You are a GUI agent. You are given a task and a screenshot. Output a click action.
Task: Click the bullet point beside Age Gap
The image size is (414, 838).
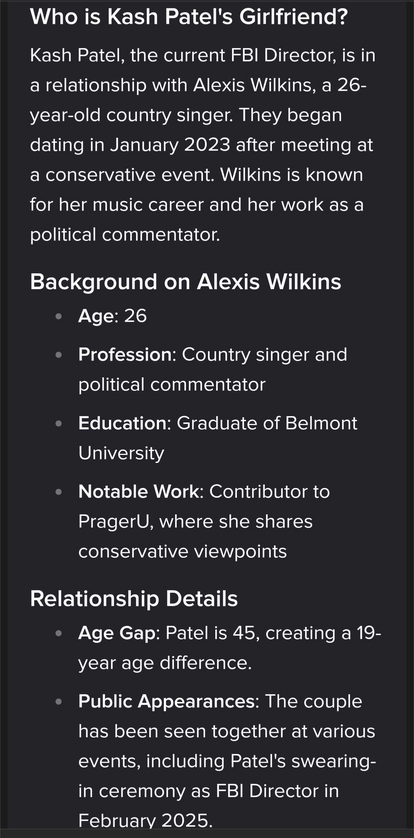tap(59, 633)
